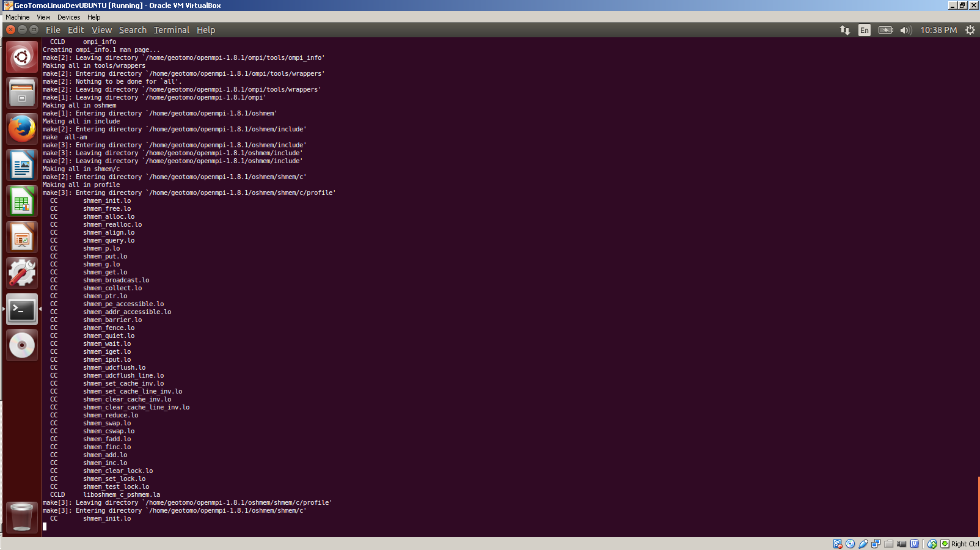Click the 'Making all in oshmem' line
980x550 pixels.
coord(79,105)
